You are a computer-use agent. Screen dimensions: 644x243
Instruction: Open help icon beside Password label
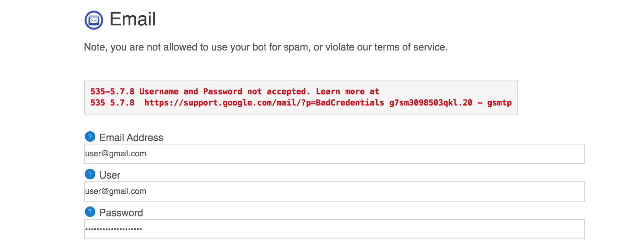tap(90, 212)
